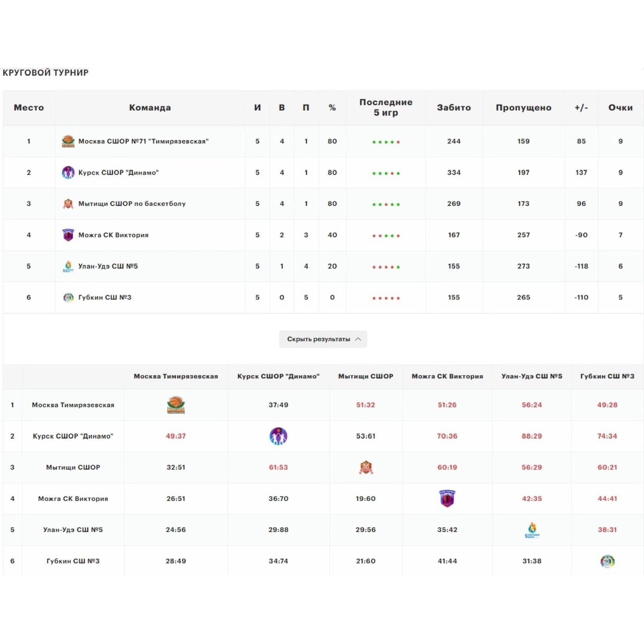644x644 pixels.
Task: Click 'Губкин СШ №3' results column header
Action: click(x=607, y=376)
